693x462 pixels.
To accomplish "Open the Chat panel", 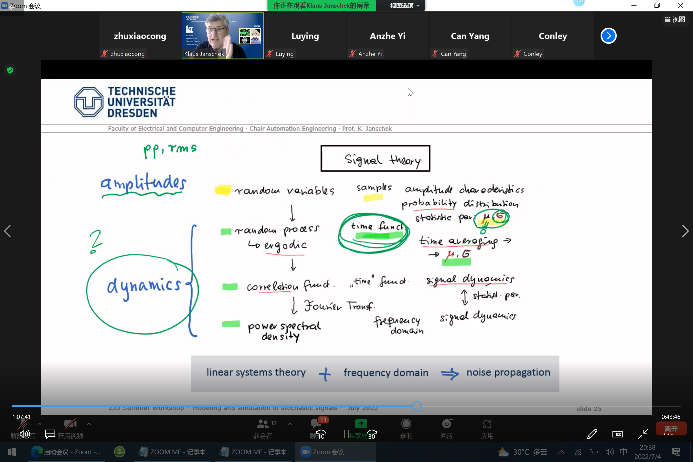I will [317, 427].
